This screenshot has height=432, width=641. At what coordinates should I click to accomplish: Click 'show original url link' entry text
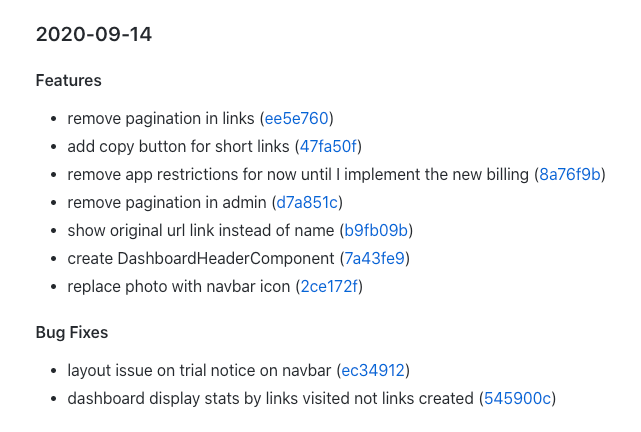[x=200, y=230]
